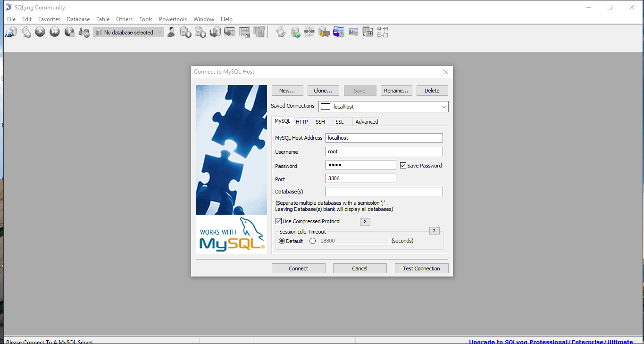Open the Powertools menu
The image size is (644, 344).
pyautogui.click(x=173, y=19)
